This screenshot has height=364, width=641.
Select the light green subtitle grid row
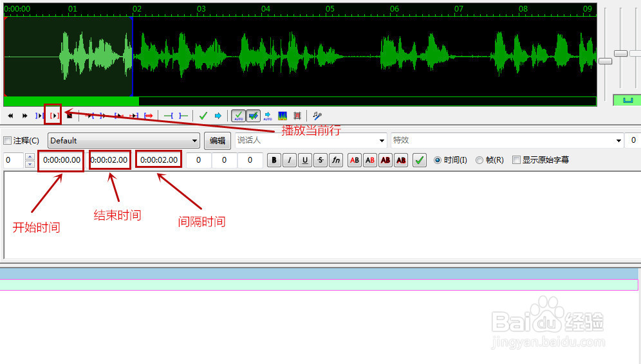click(319, 285)
